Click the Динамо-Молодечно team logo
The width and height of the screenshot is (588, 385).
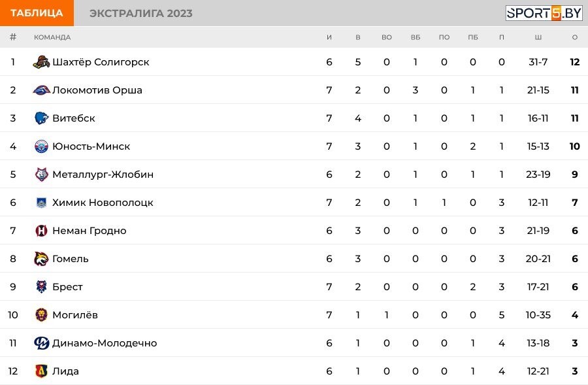41,343
